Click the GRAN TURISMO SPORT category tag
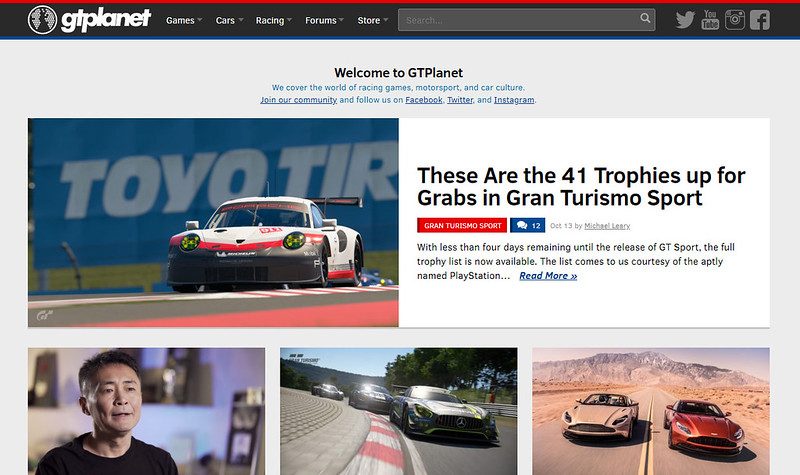The height and width of the screenshot is (475, 800). click(462, 226)
